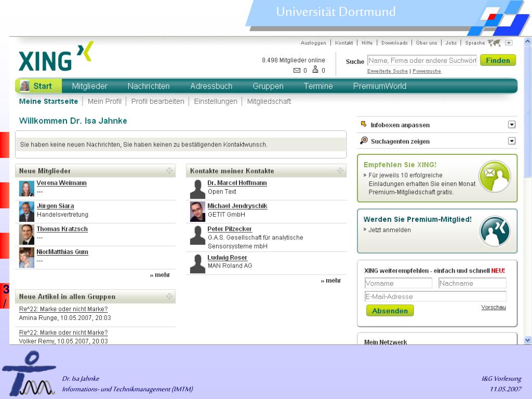
Task: Click the Ausloggen link
Action: 313,43
